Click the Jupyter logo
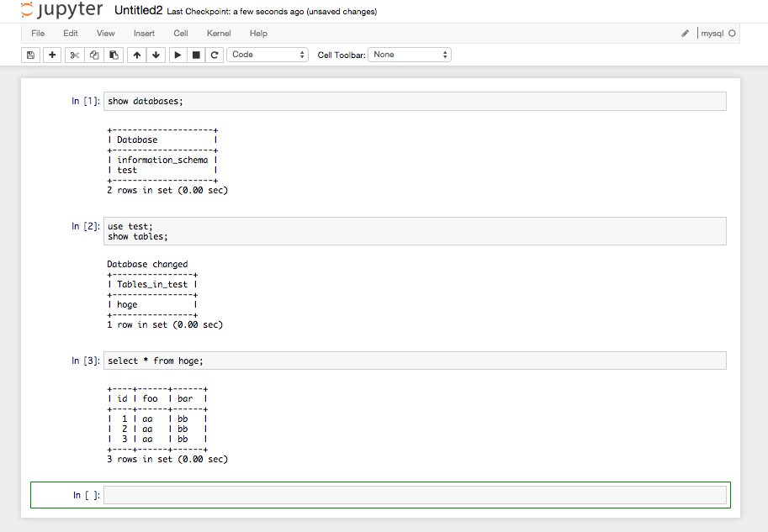768x532 pixels. pos(61,10)
